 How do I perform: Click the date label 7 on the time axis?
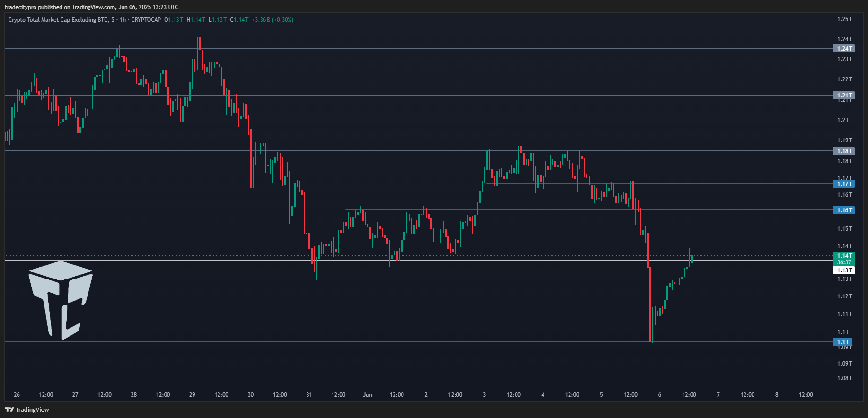point(718,395)
